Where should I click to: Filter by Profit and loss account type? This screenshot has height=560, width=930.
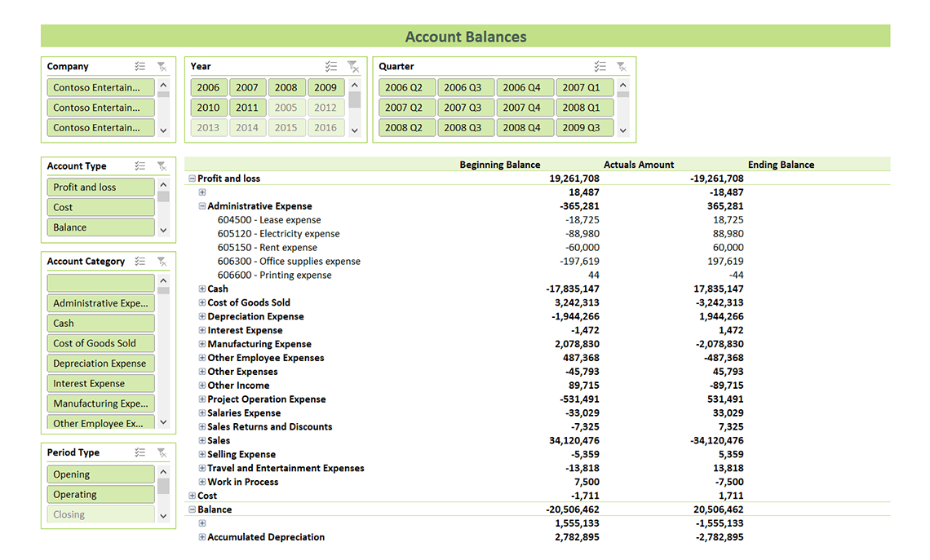click(x=101, y=187)
